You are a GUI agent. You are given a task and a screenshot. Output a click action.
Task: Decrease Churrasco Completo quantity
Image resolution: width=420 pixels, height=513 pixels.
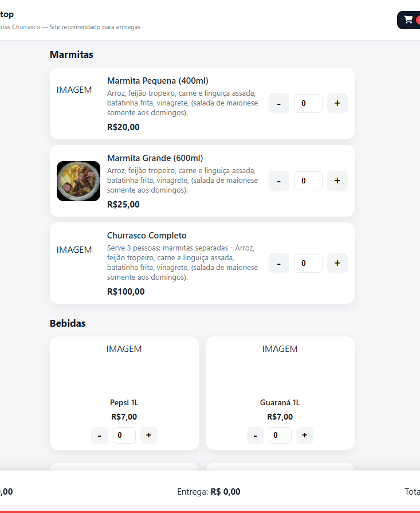[x=279, y=263]
